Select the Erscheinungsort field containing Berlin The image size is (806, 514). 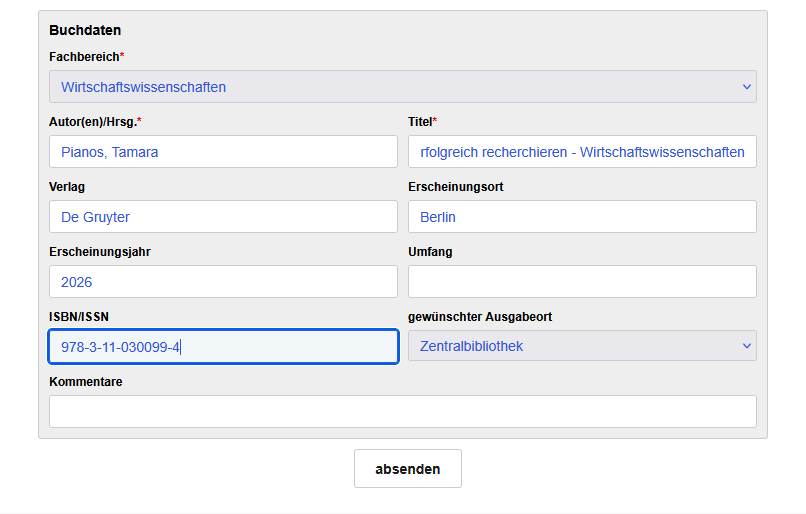click(582, 216)
